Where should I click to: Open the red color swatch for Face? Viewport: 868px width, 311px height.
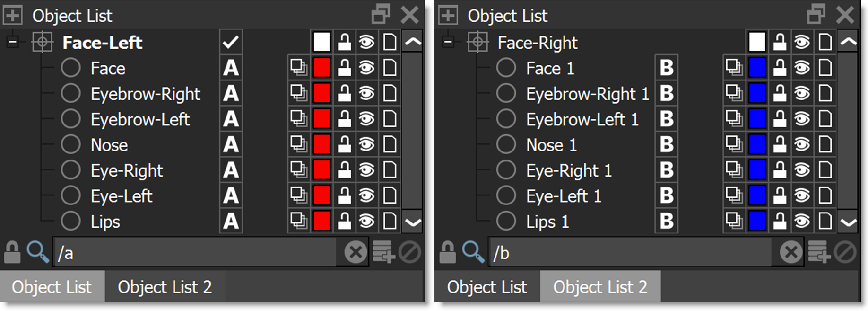tap(321, 68)
